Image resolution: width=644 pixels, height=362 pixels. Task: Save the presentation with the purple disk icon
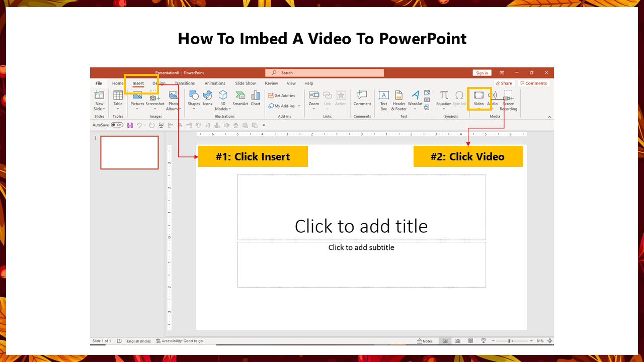tap(130, 125)
